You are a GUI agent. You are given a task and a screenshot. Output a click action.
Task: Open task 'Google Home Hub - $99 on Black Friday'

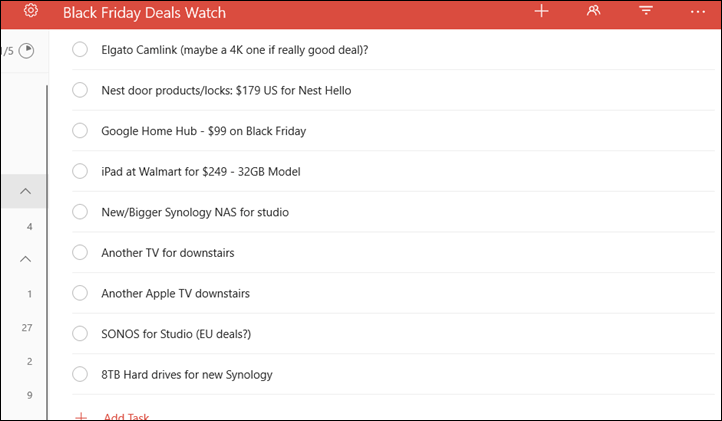click(204, 131)
